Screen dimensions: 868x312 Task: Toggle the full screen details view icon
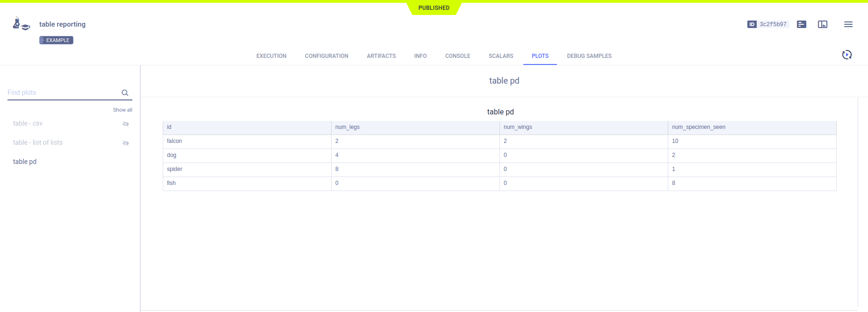click(x=822, y=24)
